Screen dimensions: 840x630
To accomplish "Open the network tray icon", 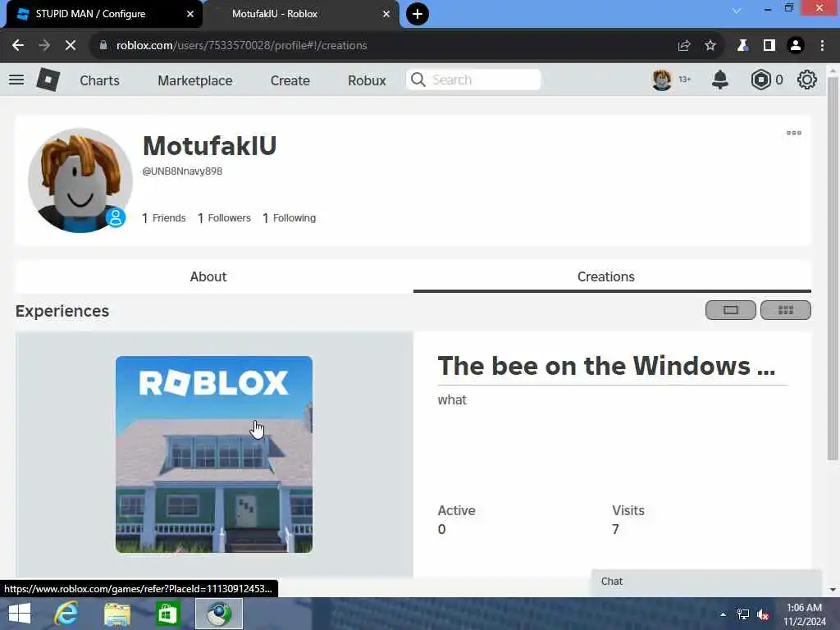I will click(x=742, y=614).
